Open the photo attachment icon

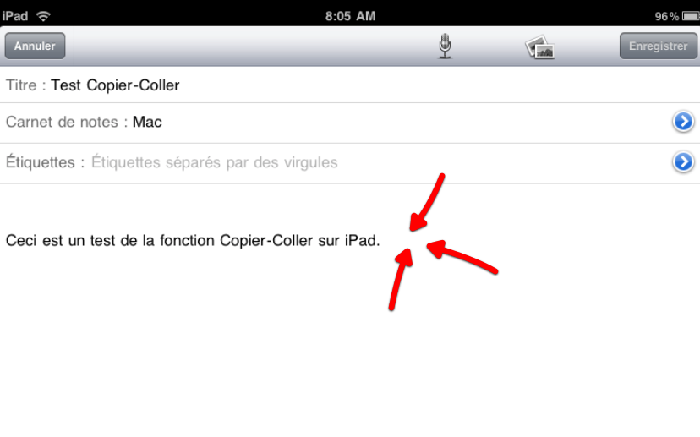point(540,47)
